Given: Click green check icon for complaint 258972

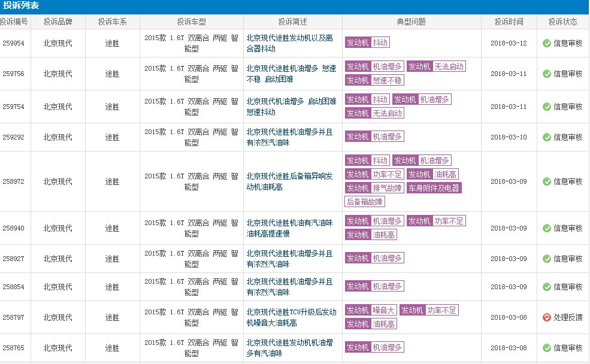Looking at the screenshot, I should pos(547,181).
